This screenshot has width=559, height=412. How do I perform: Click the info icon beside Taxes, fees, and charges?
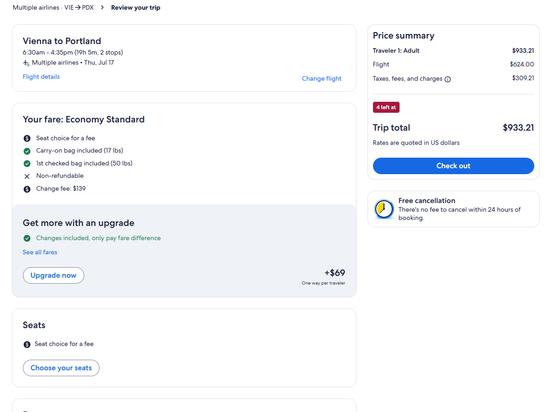tap(447, 79)
